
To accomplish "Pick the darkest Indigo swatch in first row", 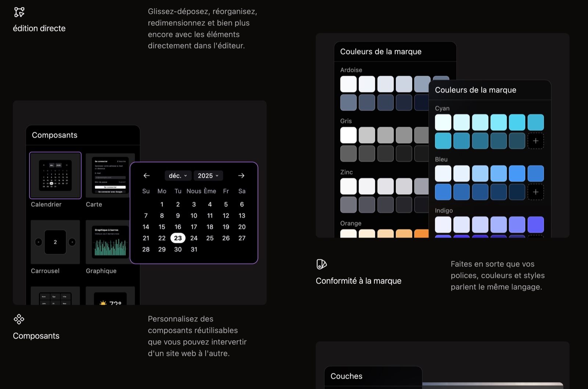I will coord(536,224).
